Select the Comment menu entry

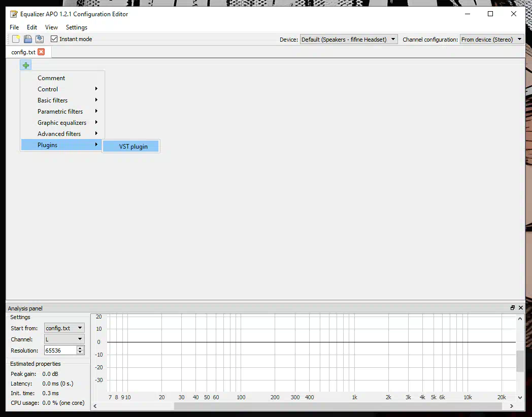click(62, 78)
